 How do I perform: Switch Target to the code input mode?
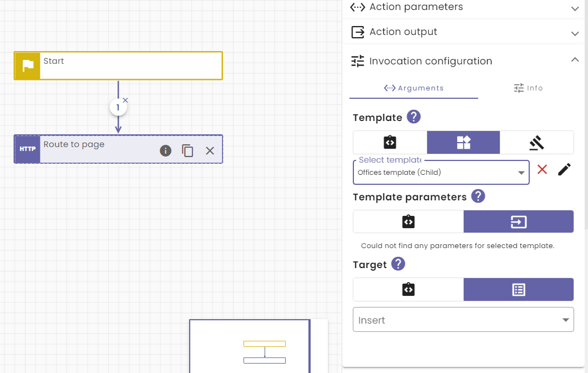coord(408,289)
